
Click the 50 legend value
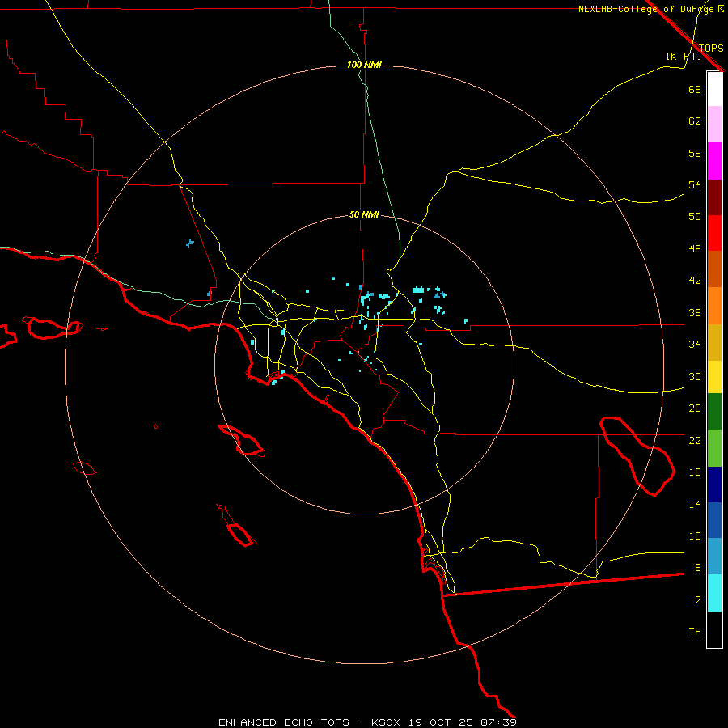click(695, 217)
